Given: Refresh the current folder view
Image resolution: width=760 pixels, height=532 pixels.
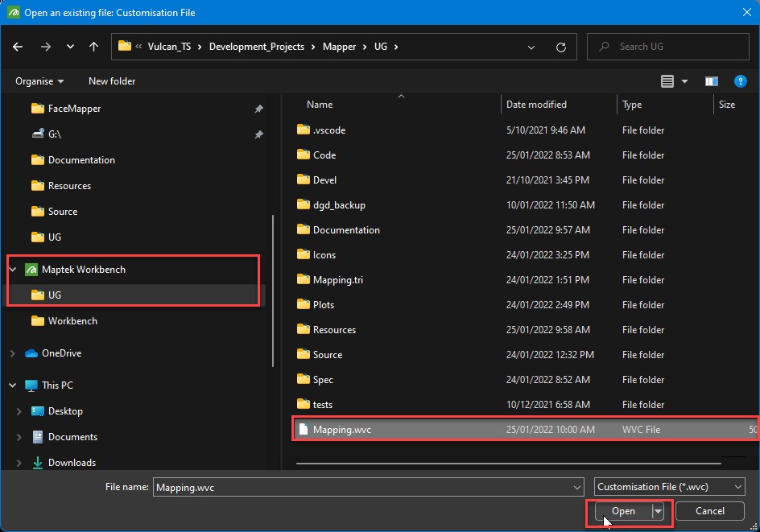Looking at the screenshot, I should 560,47.
